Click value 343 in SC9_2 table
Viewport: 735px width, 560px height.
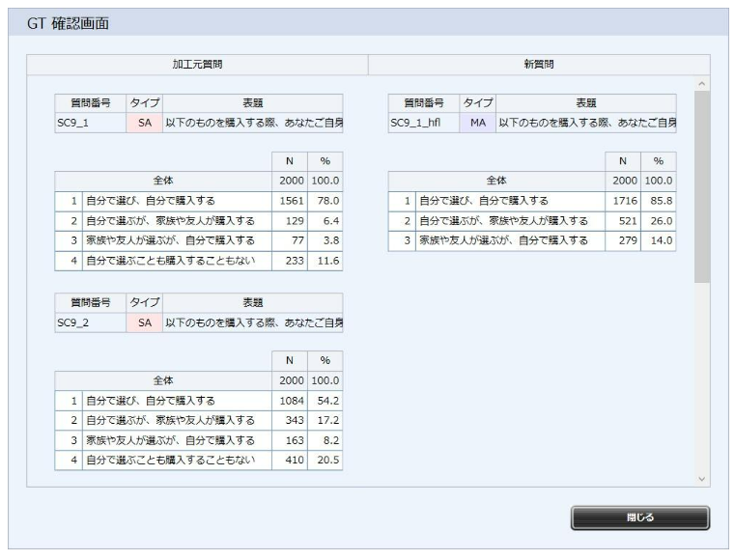coord(290,421)
